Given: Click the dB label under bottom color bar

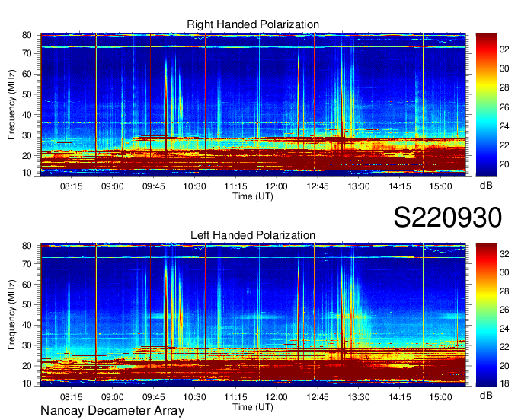Looking at the screenshot, I should [486, 396].
